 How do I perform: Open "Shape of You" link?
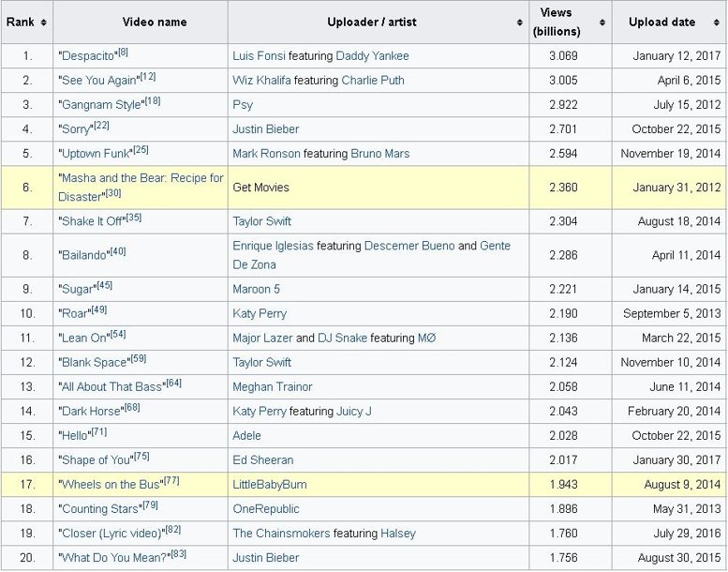tap(97, 460)
